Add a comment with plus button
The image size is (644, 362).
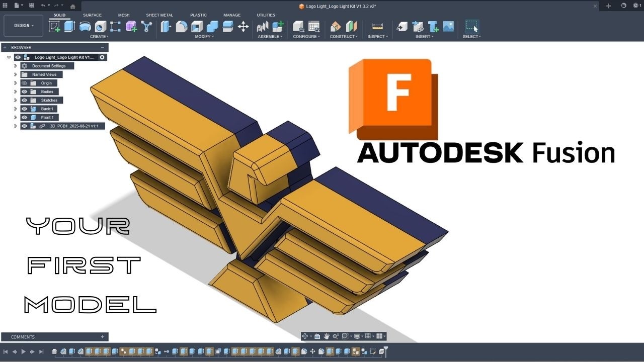pos(103,337)
